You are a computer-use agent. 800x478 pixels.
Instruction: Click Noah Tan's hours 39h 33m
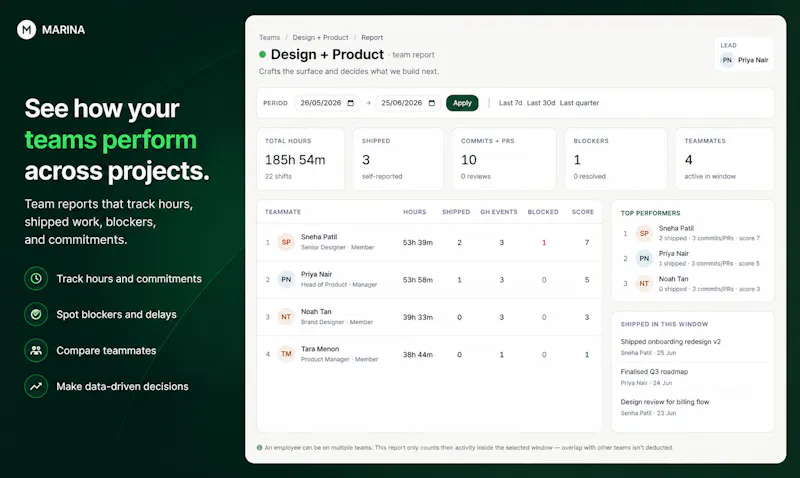[x=418, y=317]
